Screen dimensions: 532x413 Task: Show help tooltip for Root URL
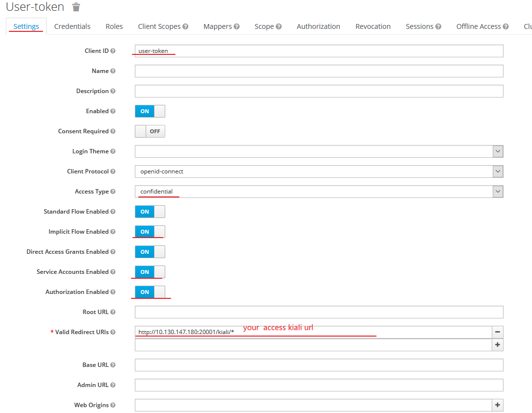click(x=113, y=312)
